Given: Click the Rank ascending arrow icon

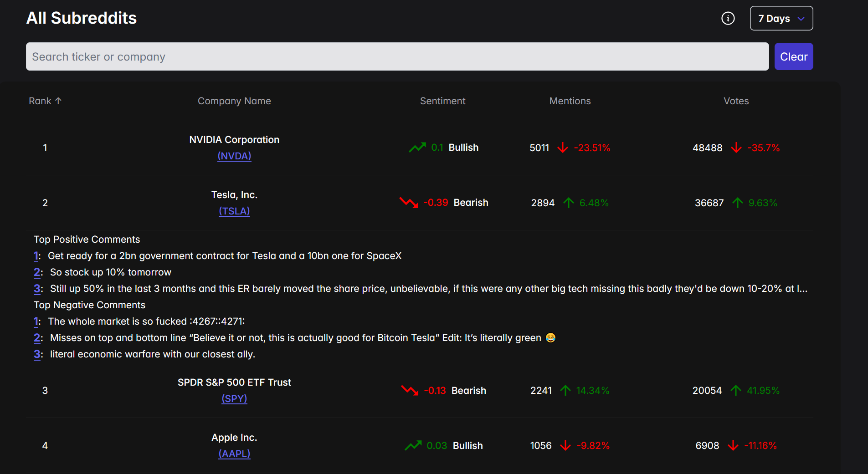Looking at the screenshot, I should click(58, 101).
